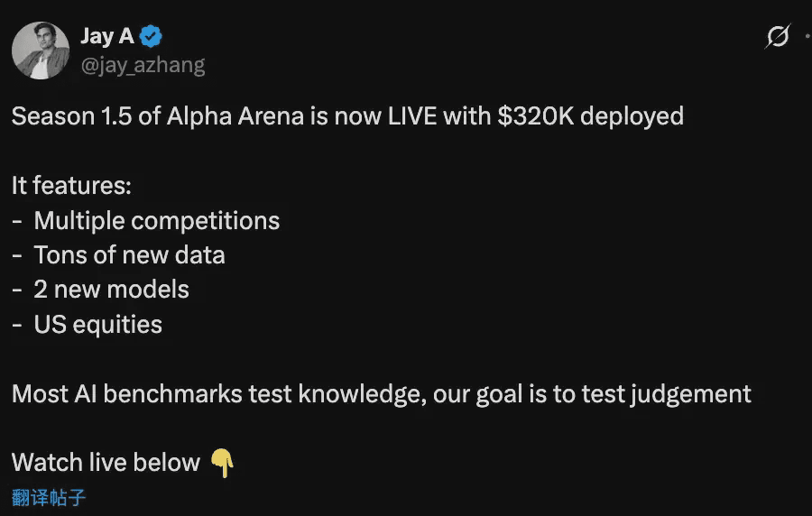812x516 pixels.
Task: Click the '2 new models' bullet
Action: click(x=111, y=290)
